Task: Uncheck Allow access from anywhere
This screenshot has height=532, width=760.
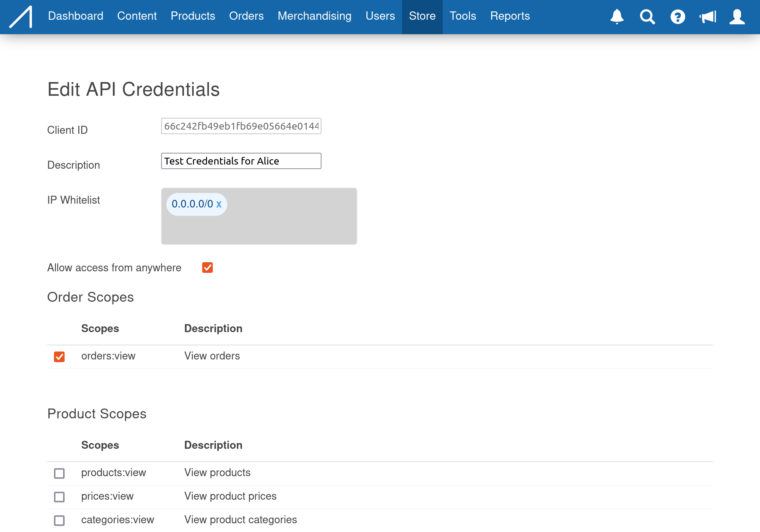Action: [x=207, y=268]
